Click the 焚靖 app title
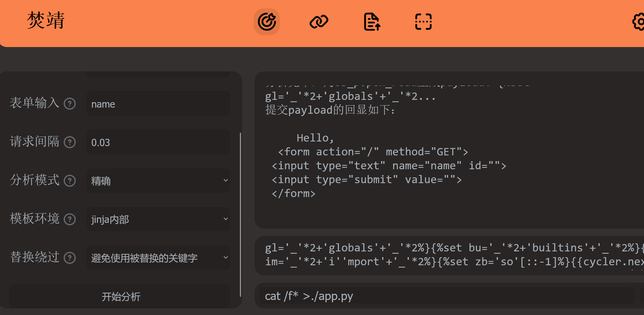Viewport: 644px width, 315px height. (x=46, y=20)
